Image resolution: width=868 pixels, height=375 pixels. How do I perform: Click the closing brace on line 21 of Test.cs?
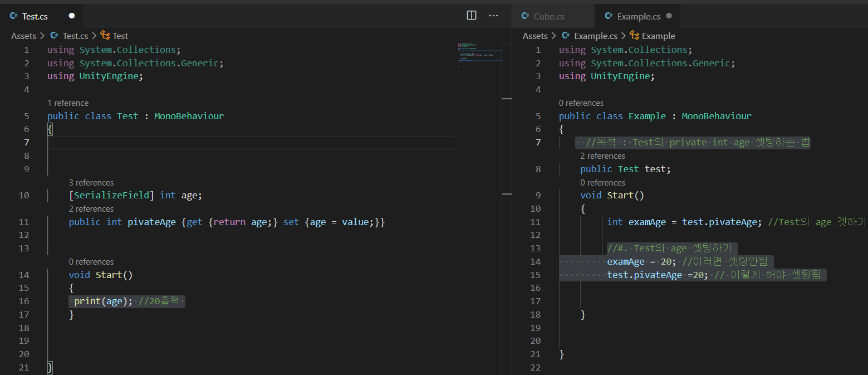[x=50, y=368]
